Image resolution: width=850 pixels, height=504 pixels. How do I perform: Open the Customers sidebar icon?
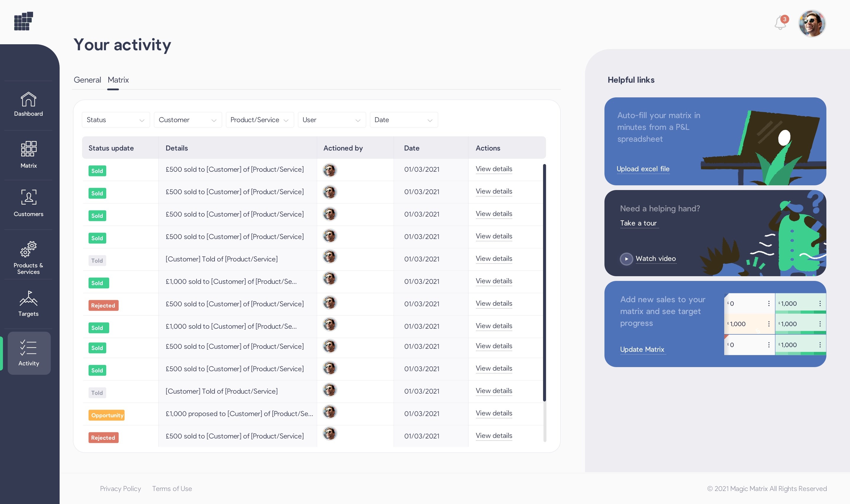(29, 197)
